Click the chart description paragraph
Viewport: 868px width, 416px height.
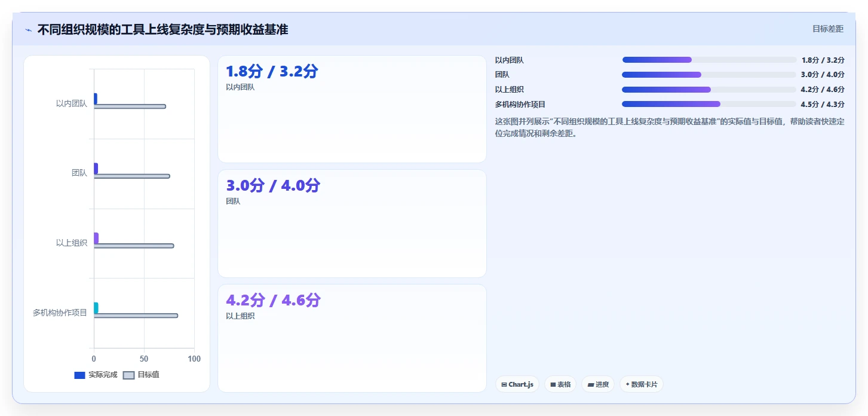coord(670,127)
